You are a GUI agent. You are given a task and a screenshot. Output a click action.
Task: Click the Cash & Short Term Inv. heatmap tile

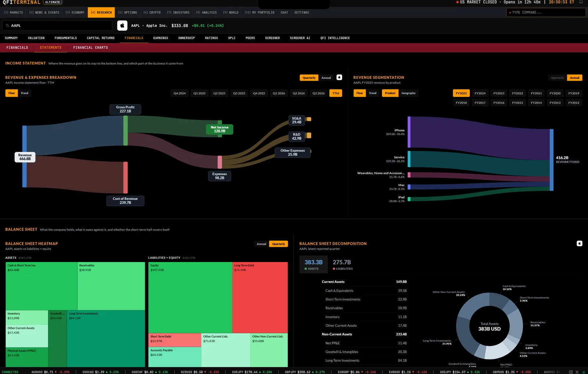coord(42,286)
